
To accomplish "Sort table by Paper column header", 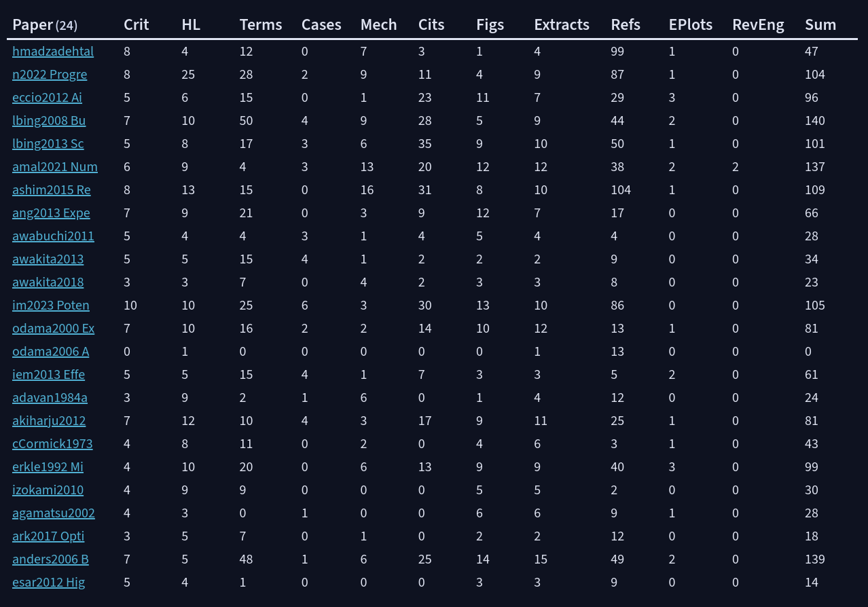I will [45, 25].
